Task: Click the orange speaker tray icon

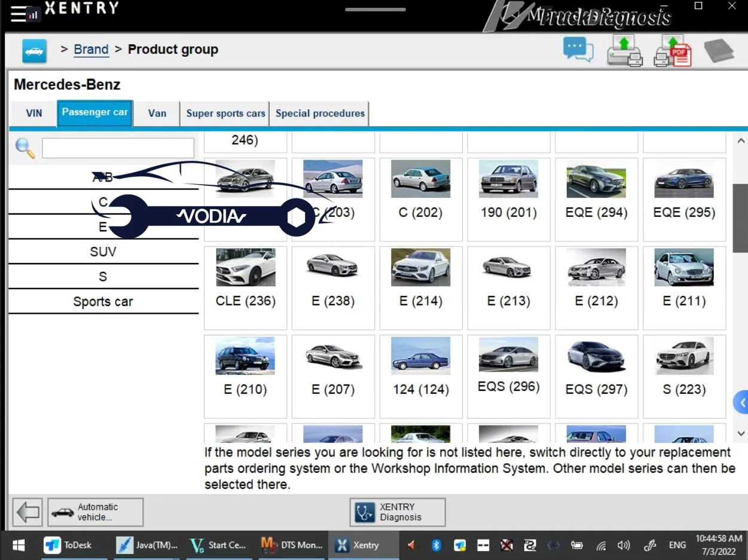Action: [x=411, y=545]
